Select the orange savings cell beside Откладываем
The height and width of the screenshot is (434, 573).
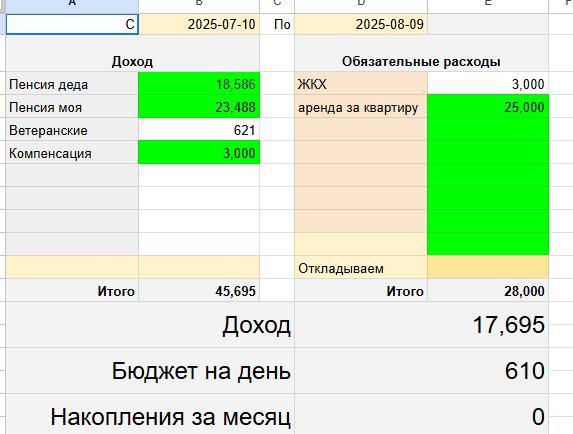[x=488, y=267]
